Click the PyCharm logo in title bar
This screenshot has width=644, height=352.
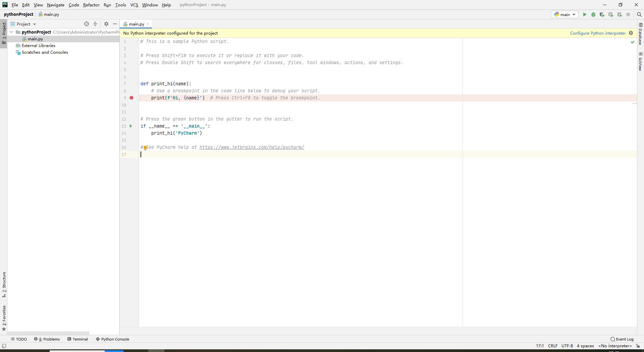5,5
